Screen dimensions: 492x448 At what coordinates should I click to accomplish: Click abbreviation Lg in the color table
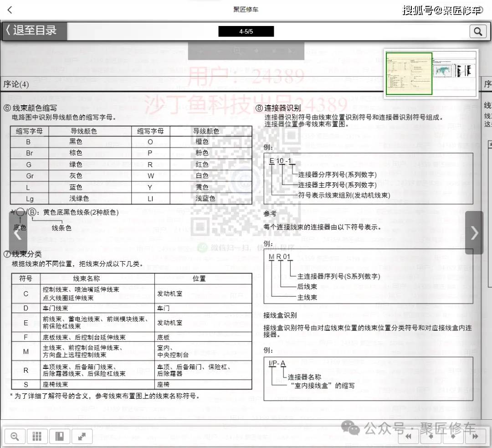point(30,199)
